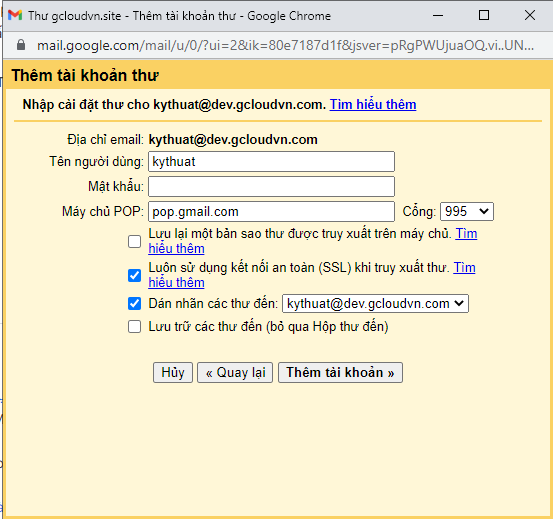Click the padlock icon in address bar
The height and width of the screenshot is (519, 553).
(x=21, y=45)
